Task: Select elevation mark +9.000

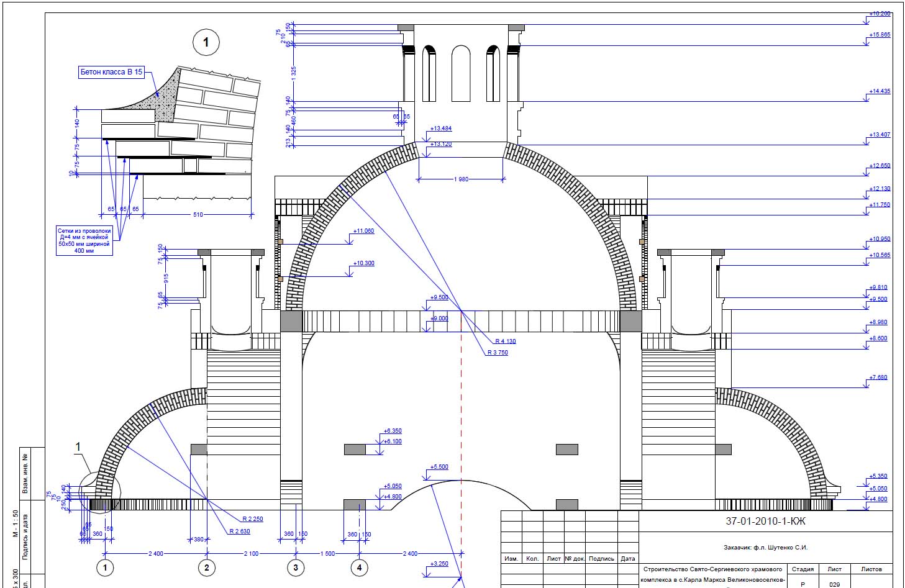Action: pyautogui.click(x=439, y=319)
